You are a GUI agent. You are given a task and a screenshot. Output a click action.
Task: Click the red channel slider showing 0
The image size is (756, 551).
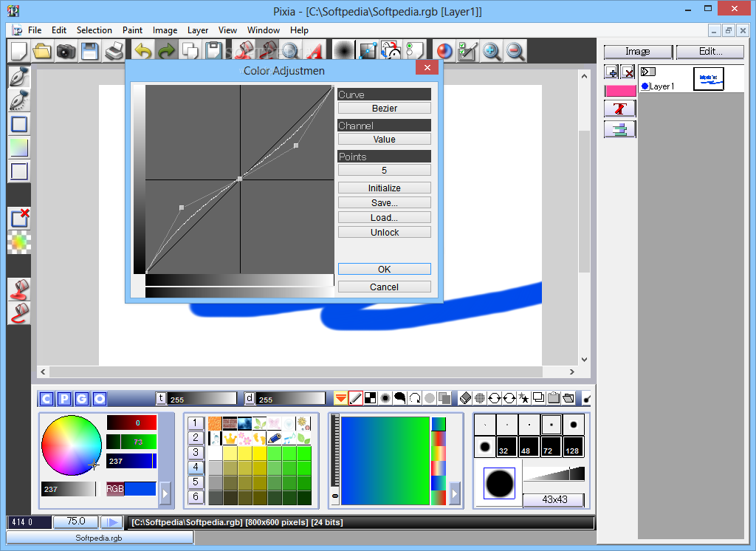point(131,422)
